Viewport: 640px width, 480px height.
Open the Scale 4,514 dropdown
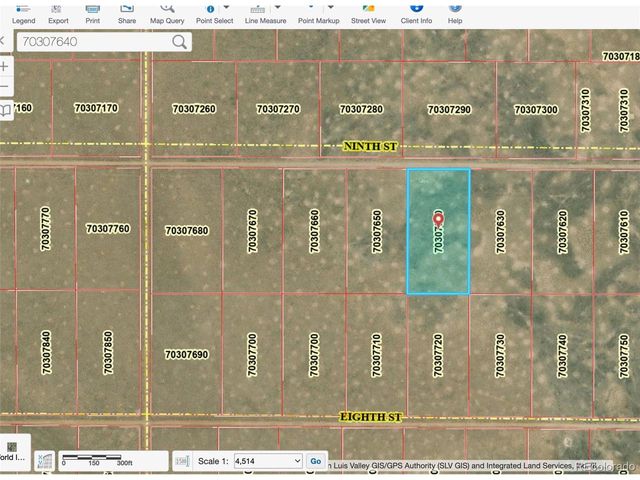coord(268,461)
